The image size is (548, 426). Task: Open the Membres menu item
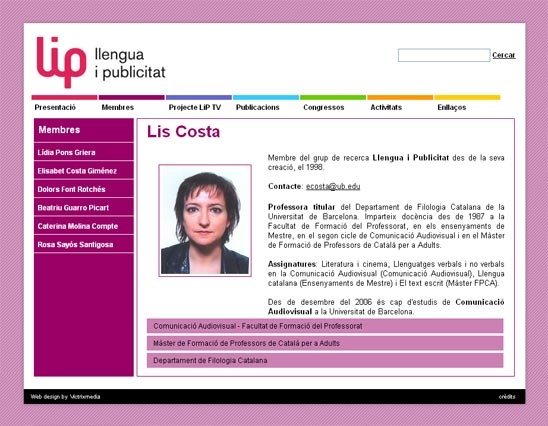[x=117, y=107]
